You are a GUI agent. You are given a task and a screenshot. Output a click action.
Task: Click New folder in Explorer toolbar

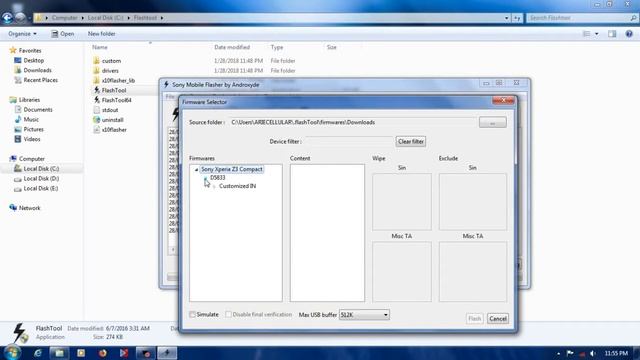(x=102, y=34)
